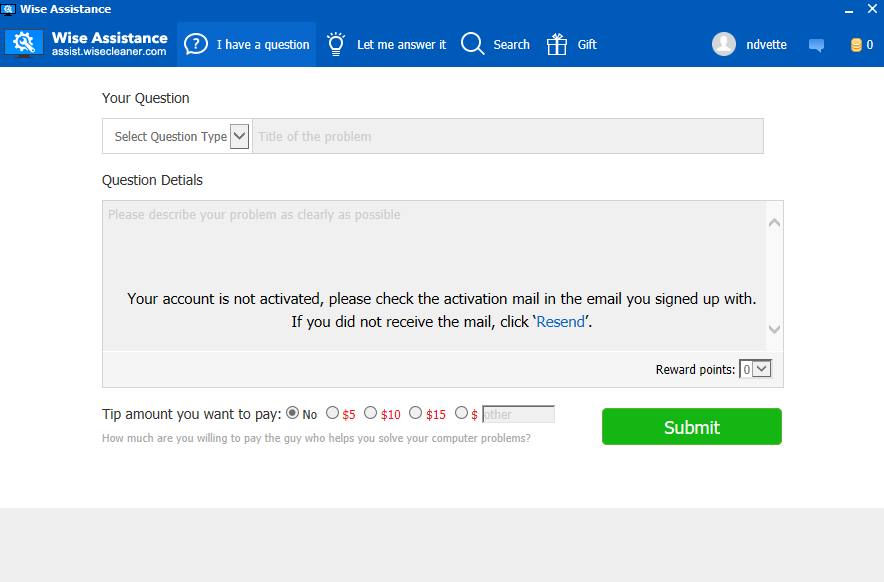Open the Select Question Type dropdown

(176, 136)
